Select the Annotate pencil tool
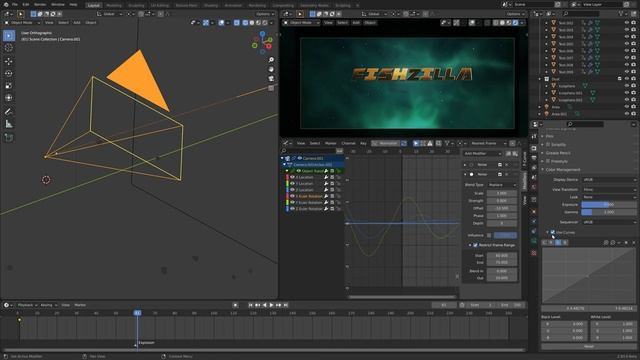 point(9,111)
